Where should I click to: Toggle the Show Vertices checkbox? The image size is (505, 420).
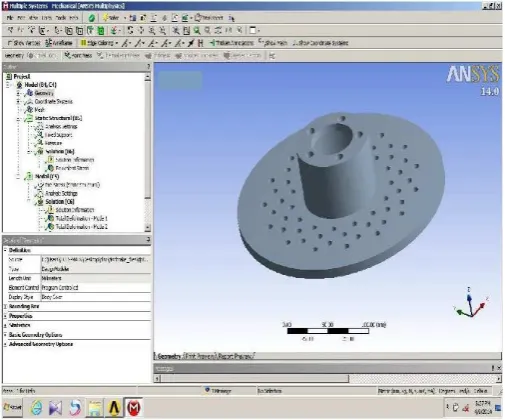[23, 43]
